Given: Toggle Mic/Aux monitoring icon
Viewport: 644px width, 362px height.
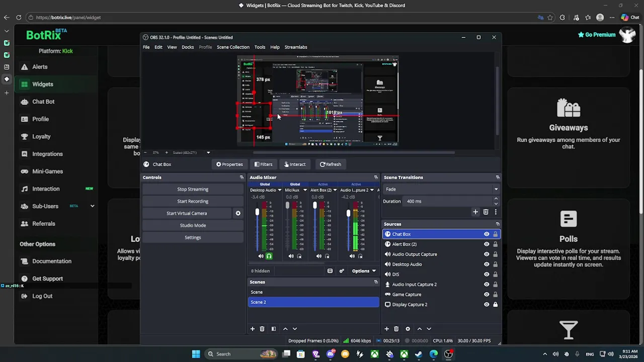Looking at the screenshot, I should [x=299, y=256].
